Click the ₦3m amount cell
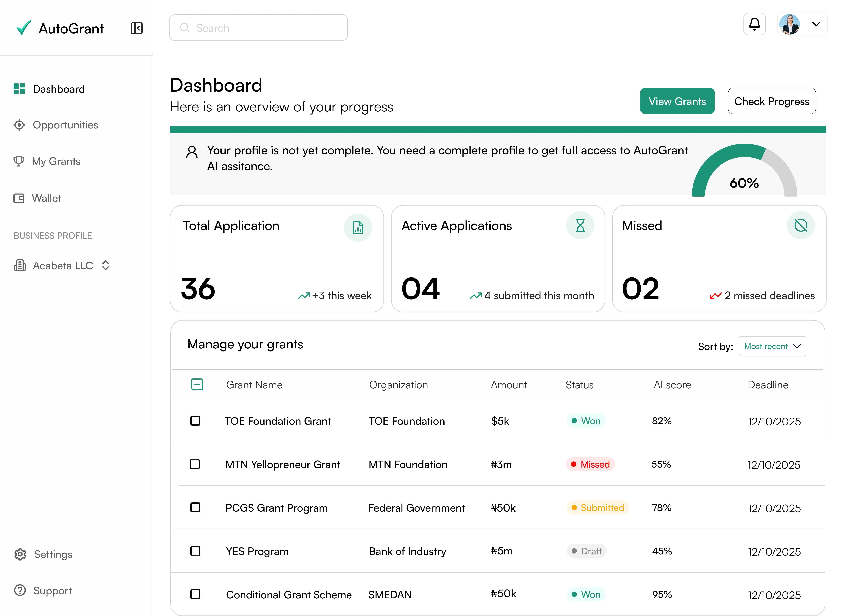This screenshot has width=845, height=616. point(501,465)
